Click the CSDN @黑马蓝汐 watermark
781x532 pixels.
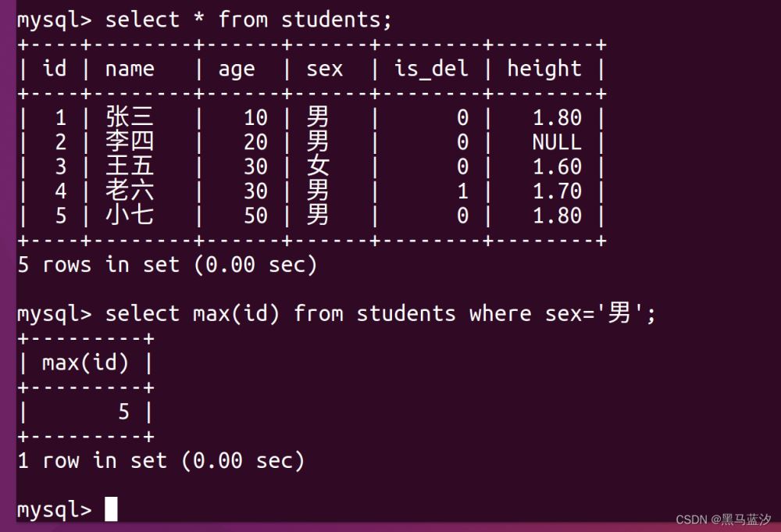pos(724,520)
